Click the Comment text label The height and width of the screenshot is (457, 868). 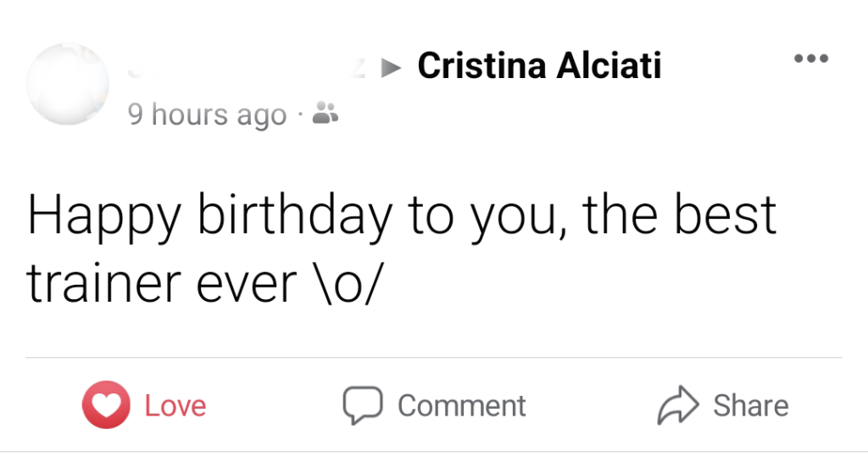tap(462, 405)
